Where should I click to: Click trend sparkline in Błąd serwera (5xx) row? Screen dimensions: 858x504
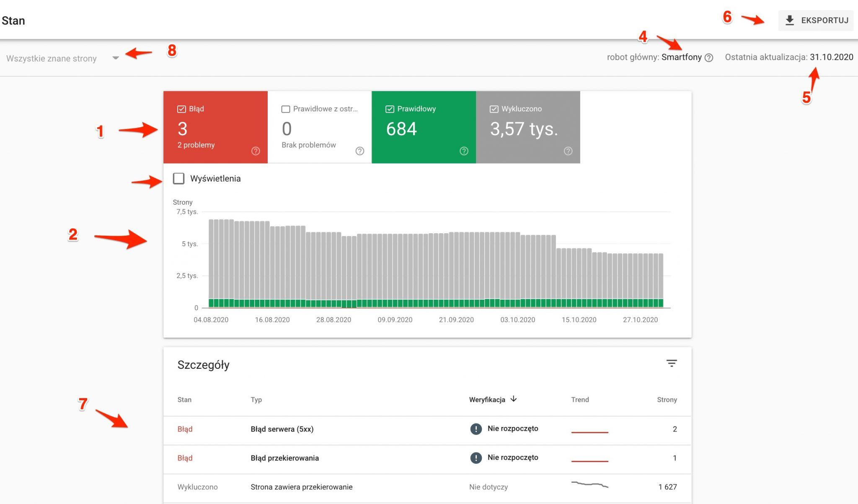589,432
